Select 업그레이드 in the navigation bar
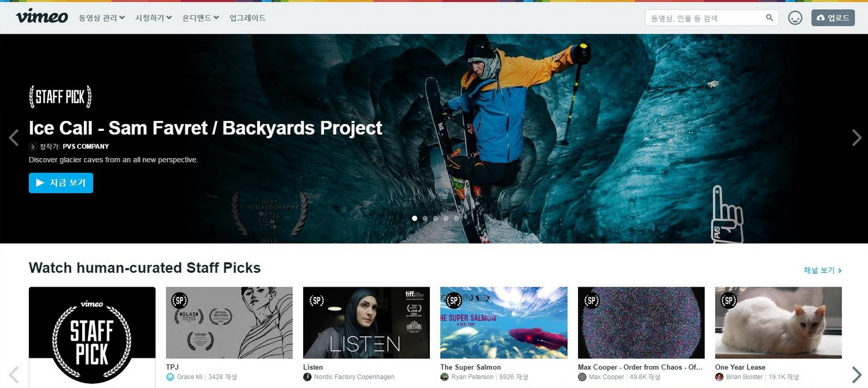The width and height of the screenshot is (868, 388). click(247, 17)
